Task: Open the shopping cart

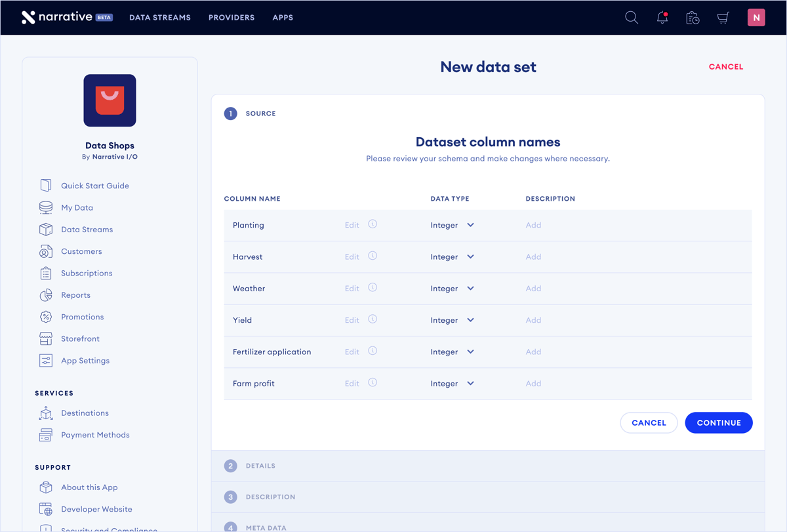Action: [722, 18]
